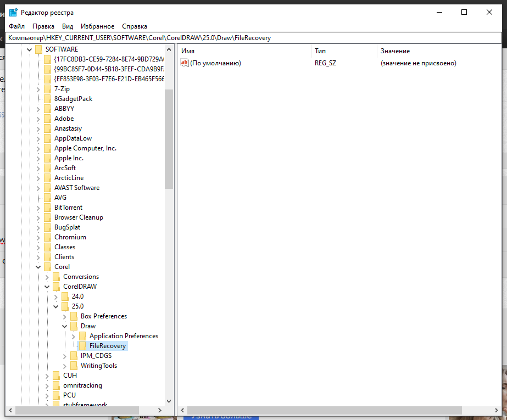Click the 8GadgetPack folder icon
This screenshot has height=420, width=507.
tap(48, 99)
